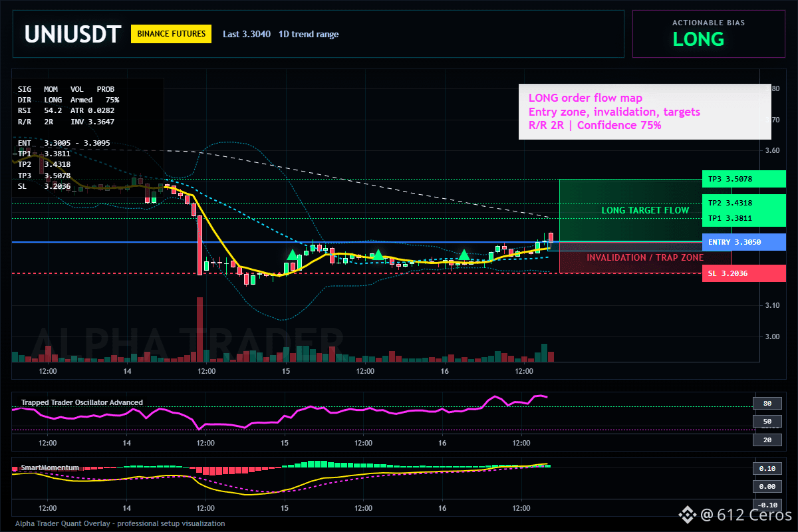
Task: Click 'Entry zone, invalidation, targets' note line
Action: point(614,112)
